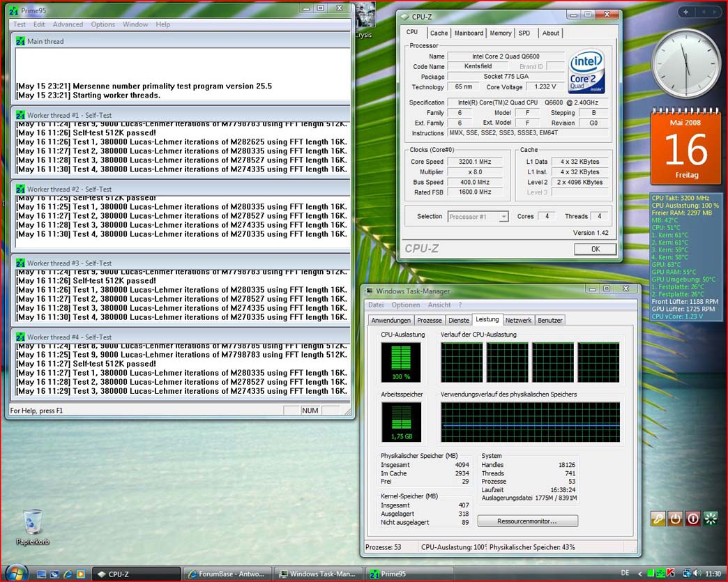Add a gadget with sidebar plus button
This screenshot has width=728, height=582.
(686, 12)
